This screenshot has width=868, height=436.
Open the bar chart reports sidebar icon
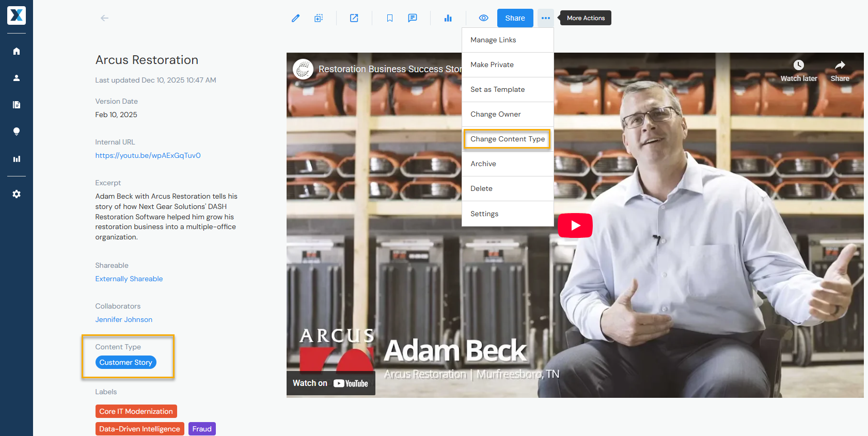(17, 159)
